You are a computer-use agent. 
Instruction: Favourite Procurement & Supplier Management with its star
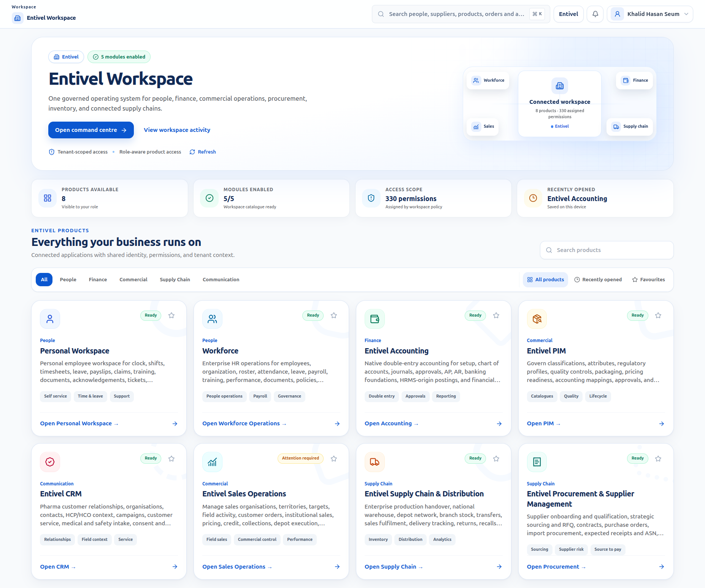pyautogui.click(x=658, y=459)
